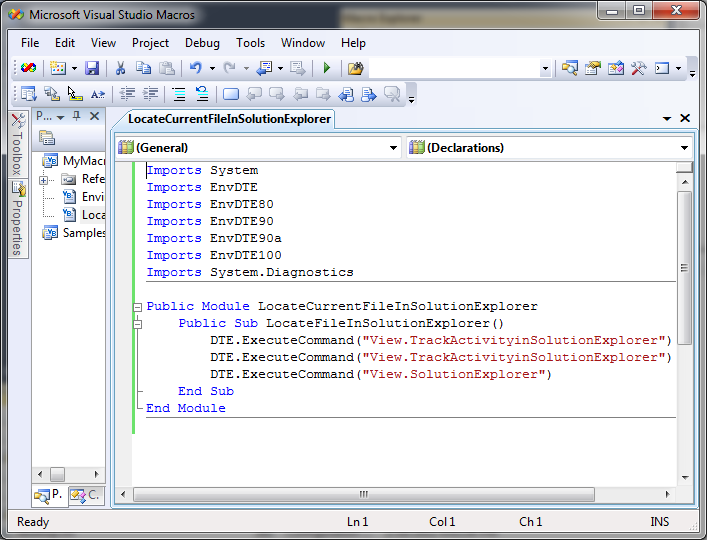Click the Command Window icon
This screenshot has height=540, width=707.
[662, 69]
